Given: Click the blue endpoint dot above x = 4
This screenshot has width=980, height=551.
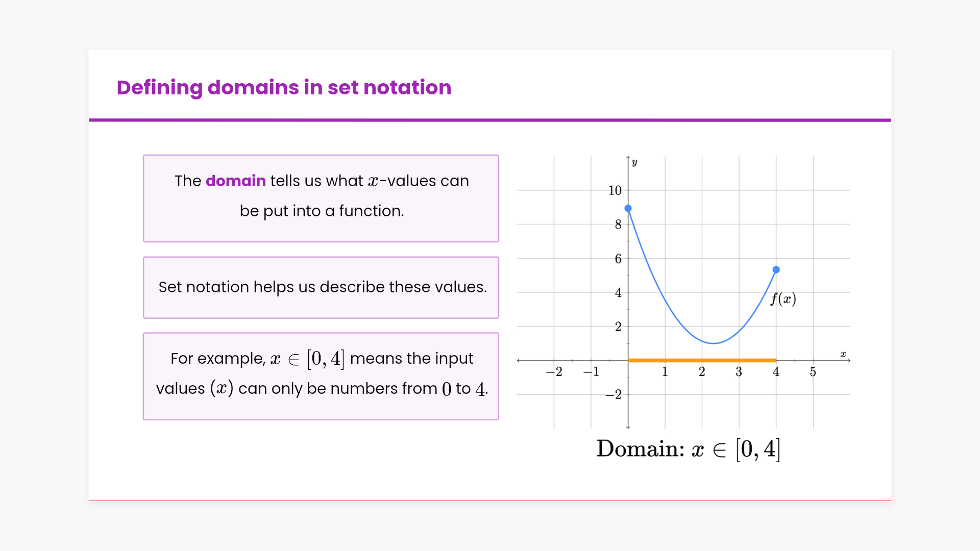Looking at the screenshot, I should click(776, 269).
